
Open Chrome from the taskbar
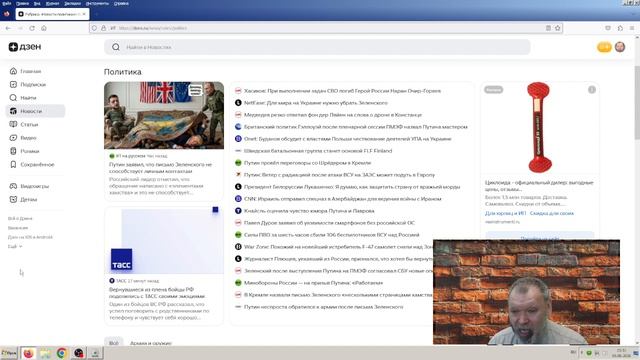pyautogui.click(x=62, y=353)
